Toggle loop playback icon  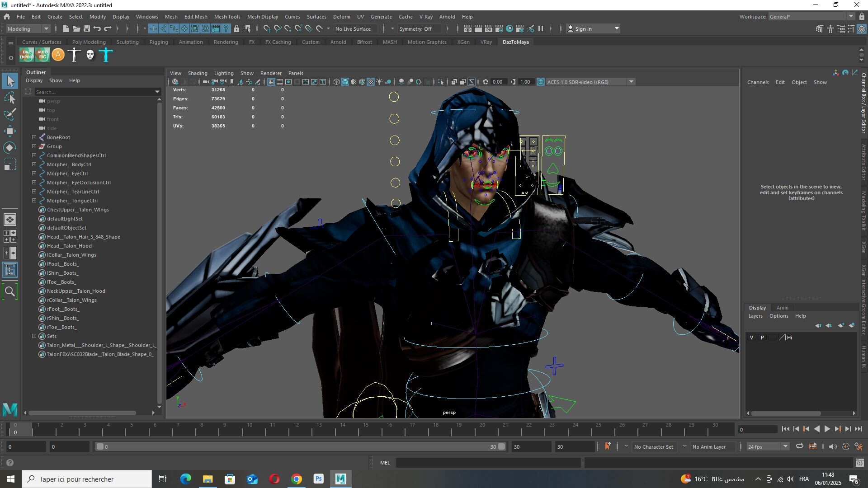click(x=800, y=446)
